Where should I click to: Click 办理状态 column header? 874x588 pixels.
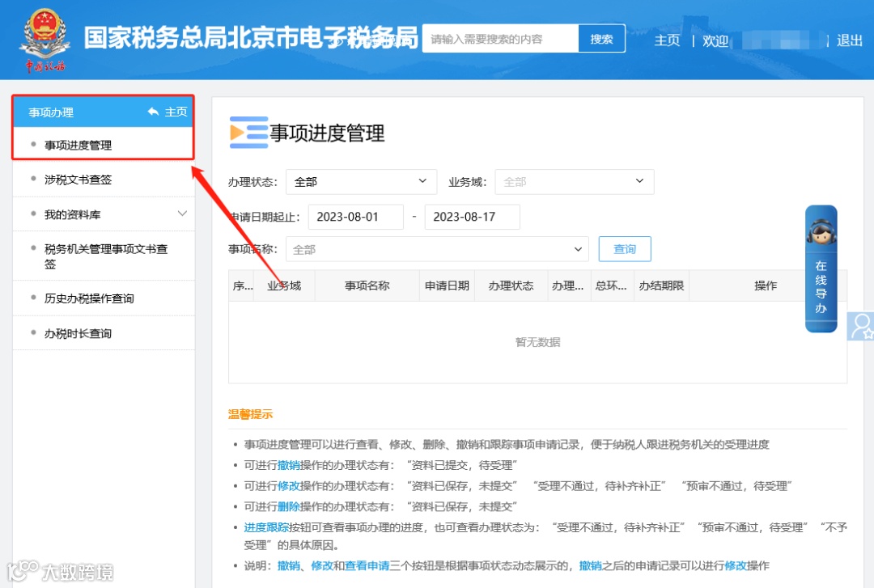[x=511, y=286]
